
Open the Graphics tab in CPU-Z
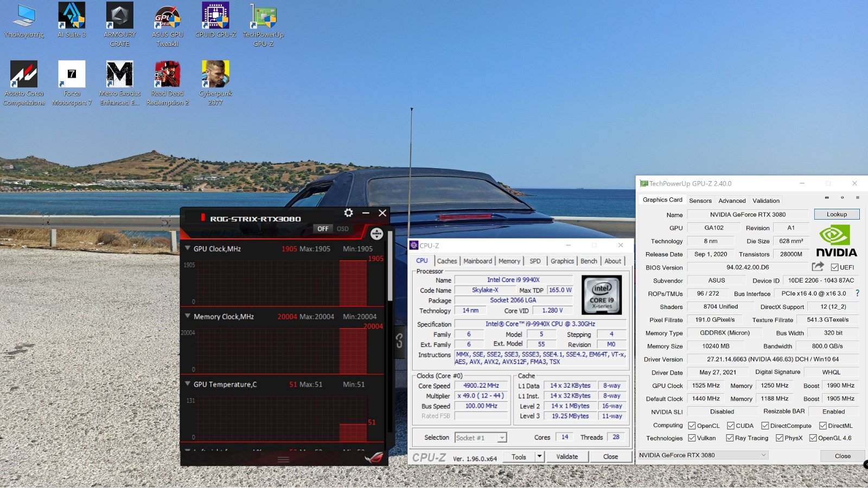562,261
